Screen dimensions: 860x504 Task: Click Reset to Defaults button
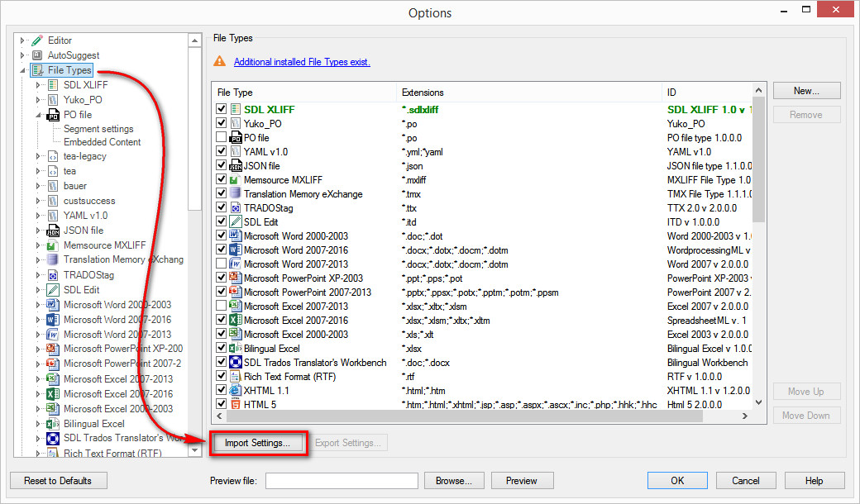point(58,480)
